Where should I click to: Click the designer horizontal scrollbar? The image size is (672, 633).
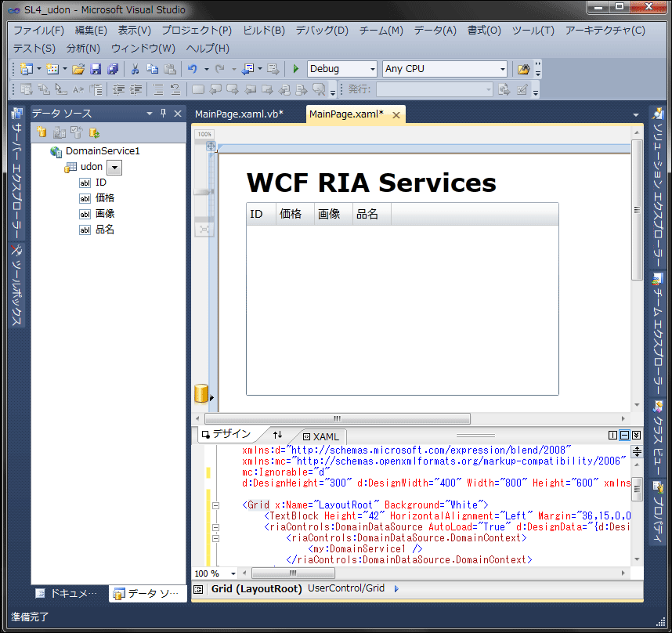coord(338,418)
